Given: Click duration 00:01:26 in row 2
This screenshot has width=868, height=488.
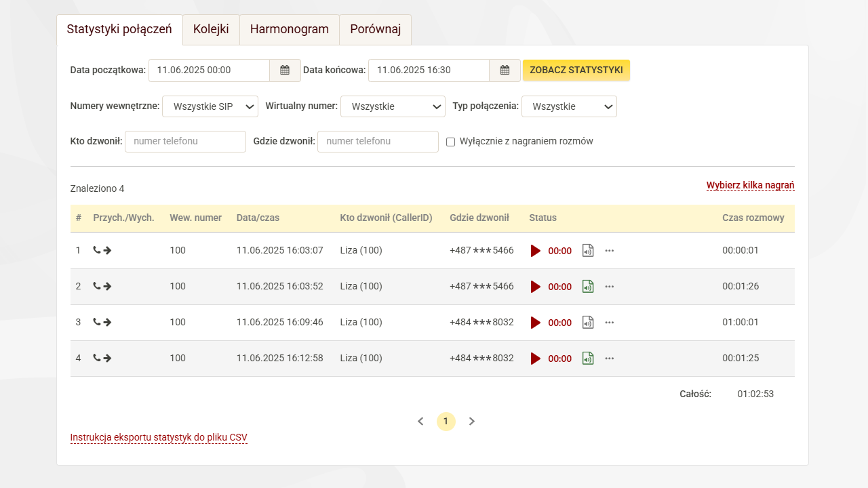Looking at the screenshot, I should click(741, 287).
